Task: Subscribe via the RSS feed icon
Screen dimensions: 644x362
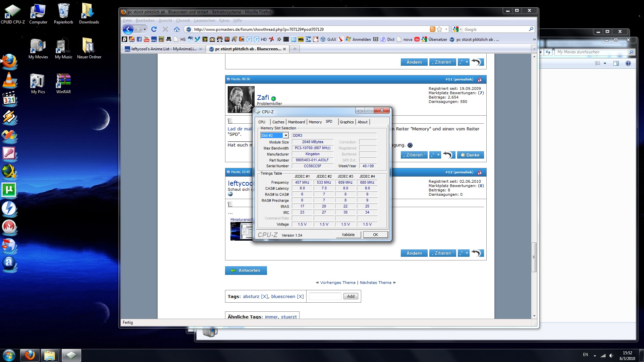Action: pyautogui.click(x=432, y=29)
